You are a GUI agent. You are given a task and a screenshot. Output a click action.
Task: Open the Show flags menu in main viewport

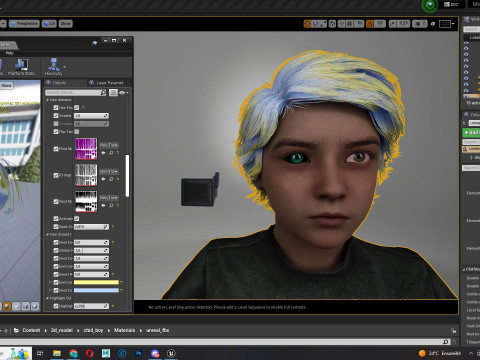coord(65,24)
